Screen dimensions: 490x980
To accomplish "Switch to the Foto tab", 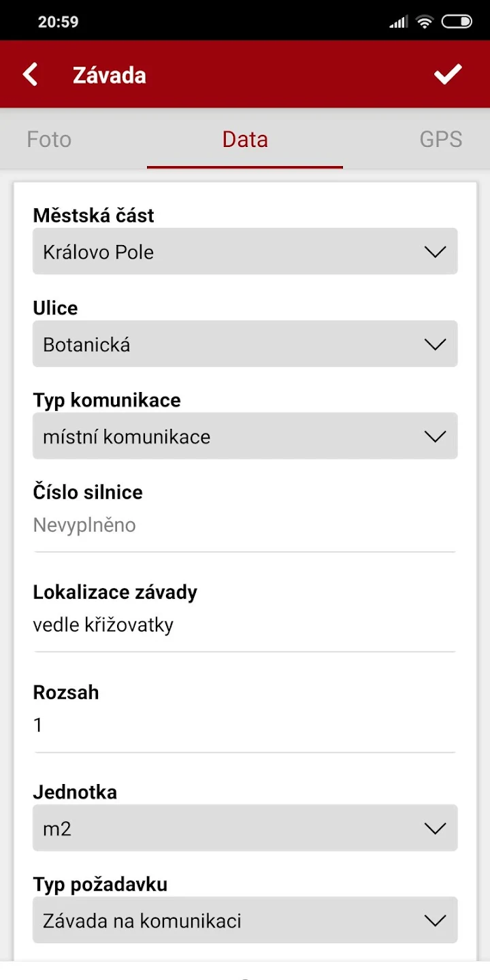I will 49,139.
